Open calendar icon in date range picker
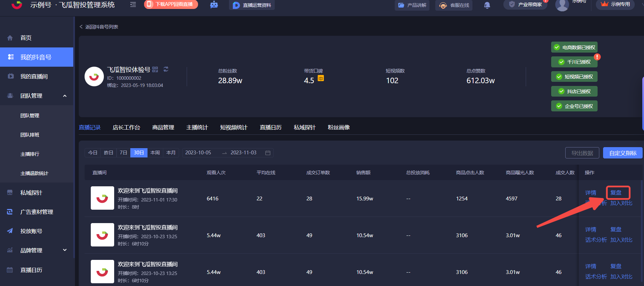Screen dimensions: 644x286 (x=268, y=153)
